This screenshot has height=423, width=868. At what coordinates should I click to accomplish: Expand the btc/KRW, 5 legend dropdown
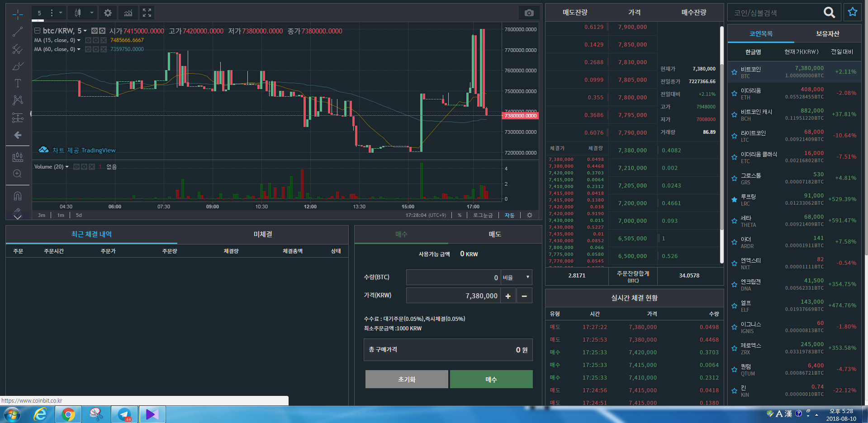(85, 31)
